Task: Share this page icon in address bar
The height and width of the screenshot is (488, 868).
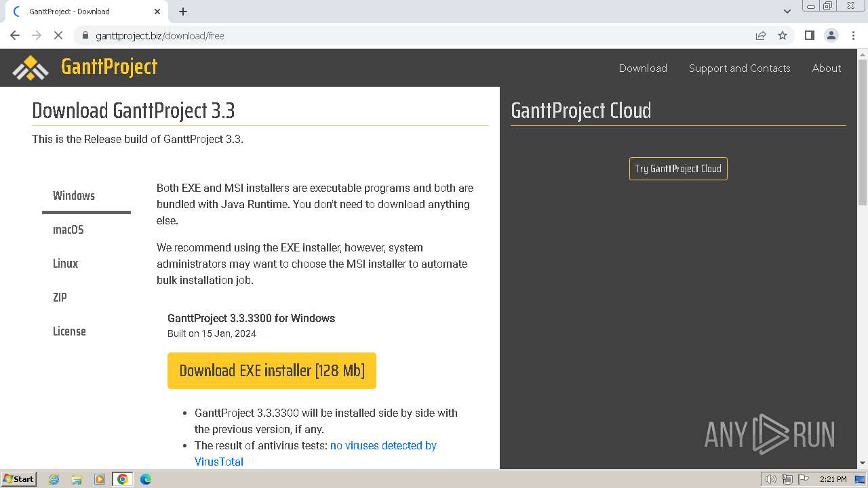Action: [x=761, y=35]
